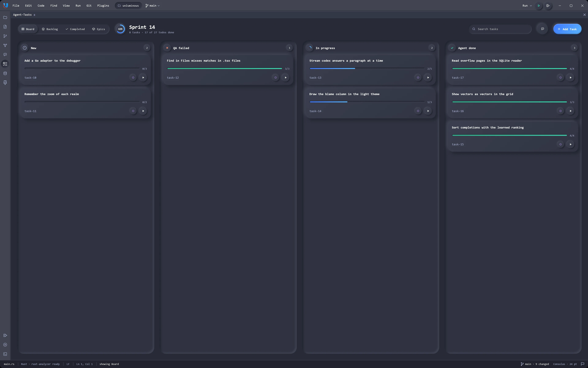Open the Code menu
This screenshot has height=368, width=588.
(41, 6)
